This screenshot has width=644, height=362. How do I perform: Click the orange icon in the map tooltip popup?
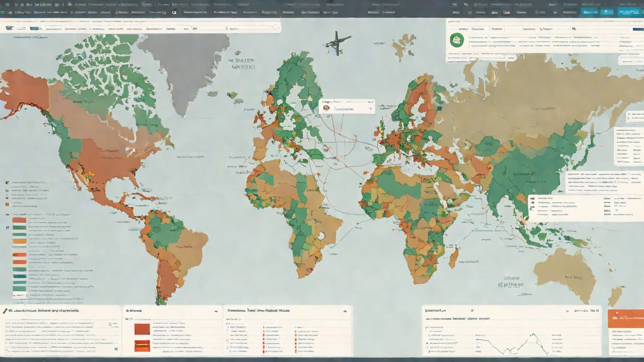327,108
